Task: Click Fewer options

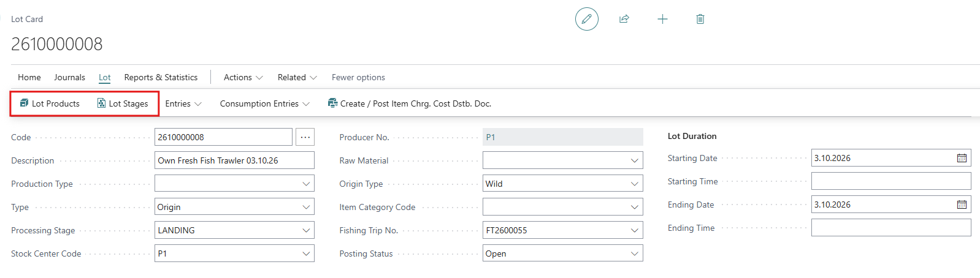Action: point(358,77)
